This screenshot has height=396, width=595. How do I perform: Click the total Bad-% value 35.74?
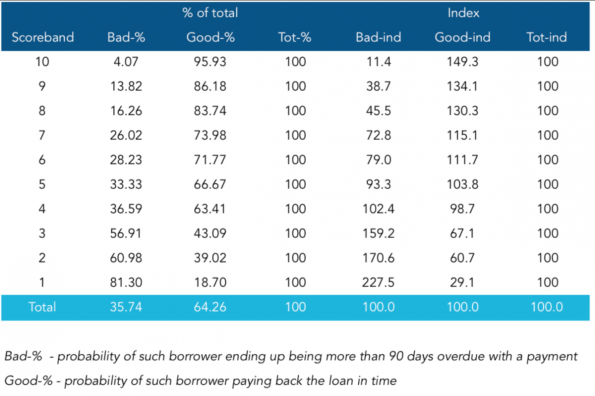[x=126, y=307]
